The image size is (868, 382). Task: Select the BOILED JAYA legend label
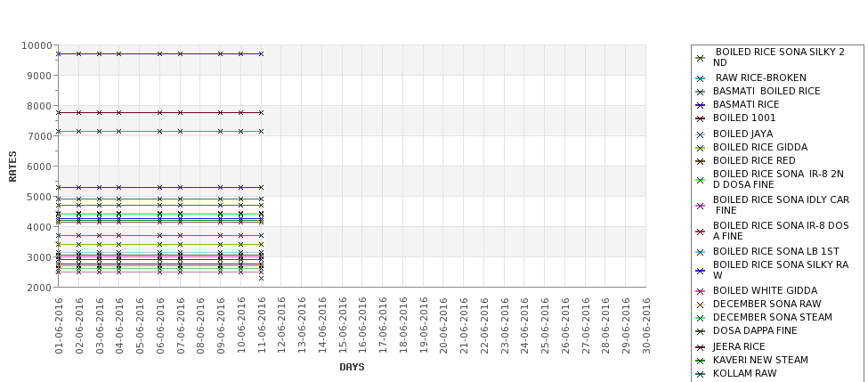742,134
